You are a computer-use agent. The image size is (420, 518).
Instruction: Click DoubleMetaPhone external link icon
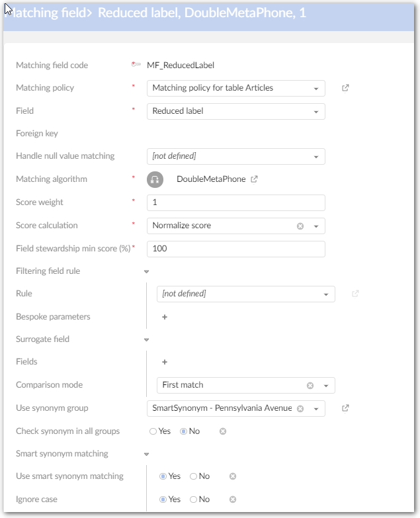pyautogui.click(x=255, y=179)
